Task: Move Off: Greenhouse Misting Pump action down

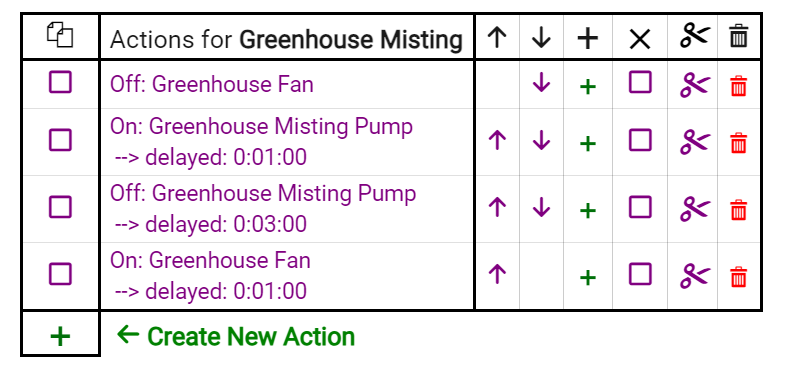Action: pos(541,207)
